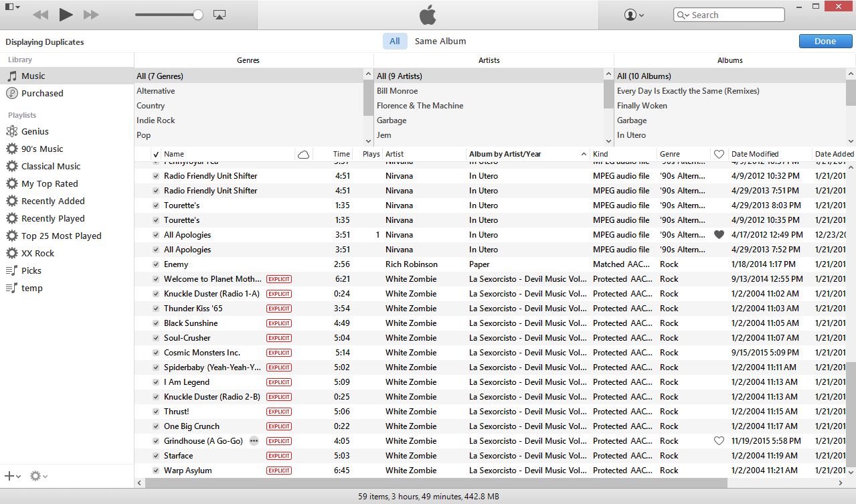Click the checkmark column header
856x504 pixels.
click(156, 154)
